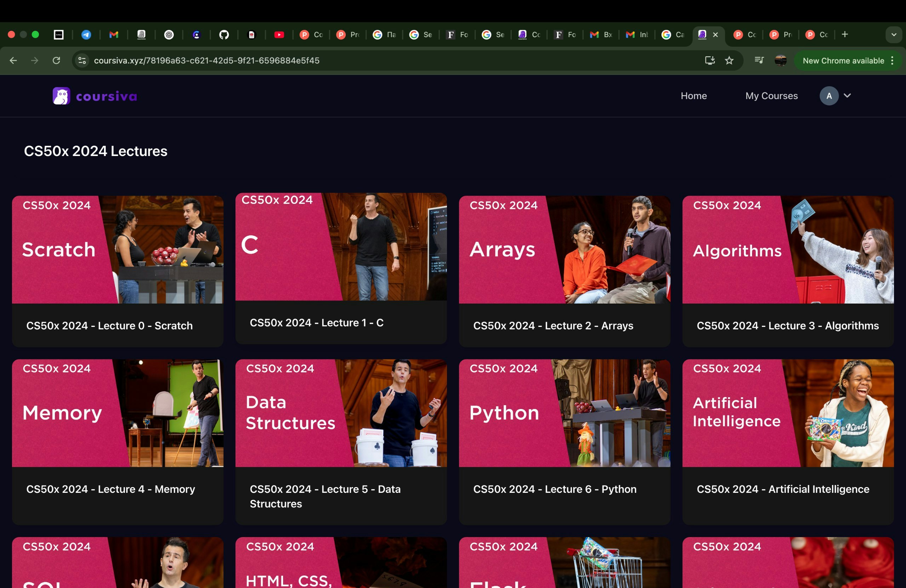Click New Chrome available button

843,60
